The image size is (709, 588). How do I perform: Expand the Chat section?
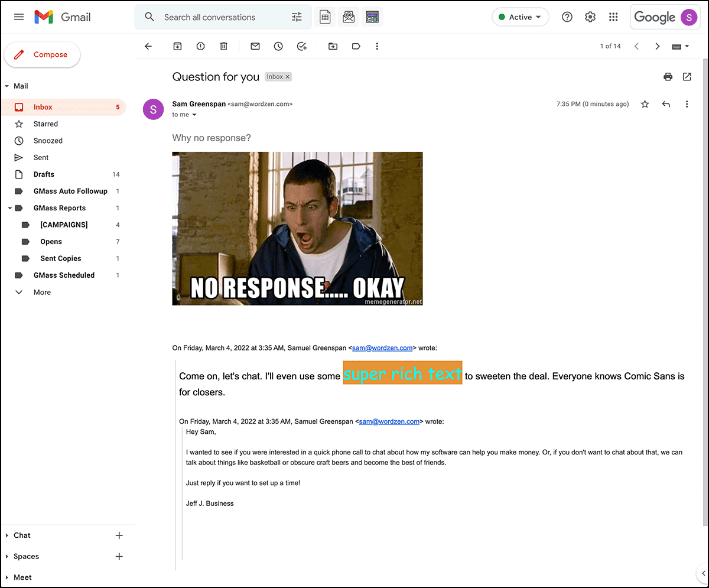[7, 535]
